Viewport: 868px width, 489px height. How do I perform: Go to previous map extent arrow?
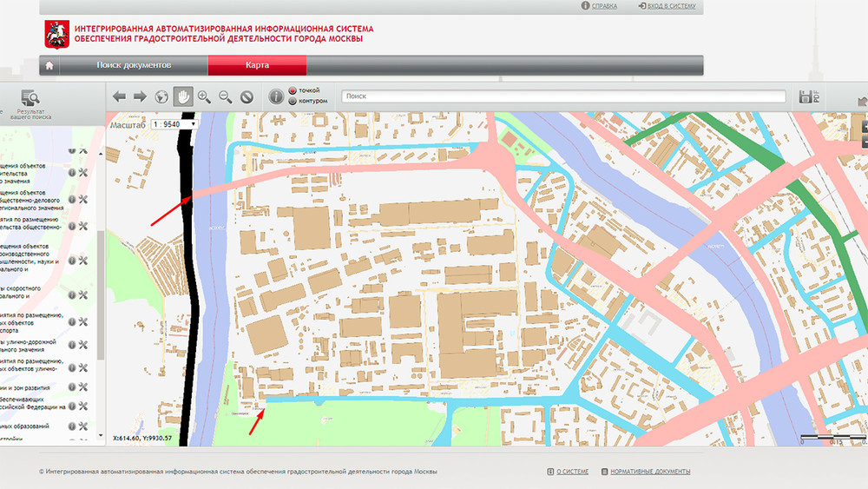point(119,97)
